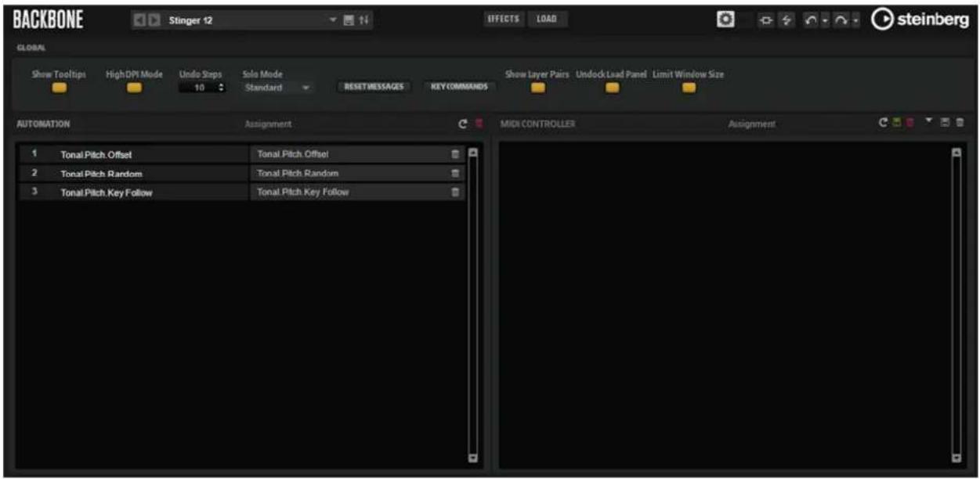Switch to the LOAD tab
This screenshot has height=479, width=980.
point(547,20)
